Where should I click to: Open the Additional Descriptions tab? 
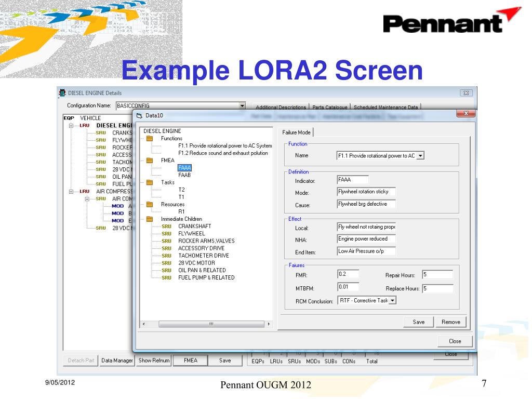pos(281,107)
